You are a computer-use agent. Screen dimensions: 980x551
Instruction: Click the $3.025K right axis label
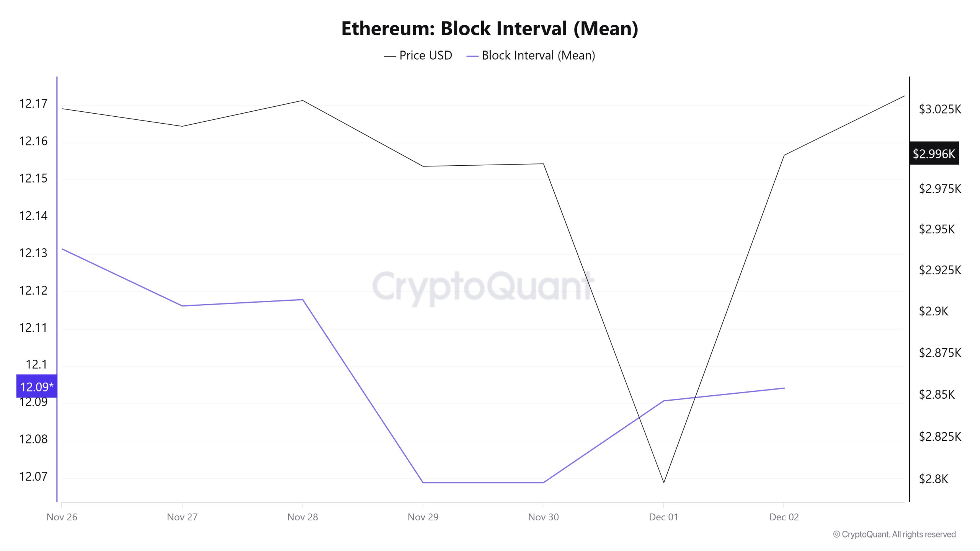940,109
